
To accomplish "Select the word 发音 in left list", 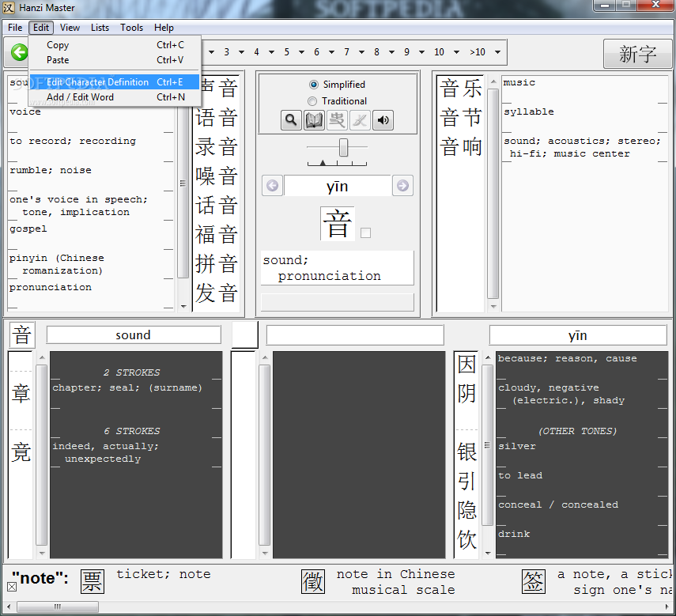I will pyautogui.click(x=217, y=293).
